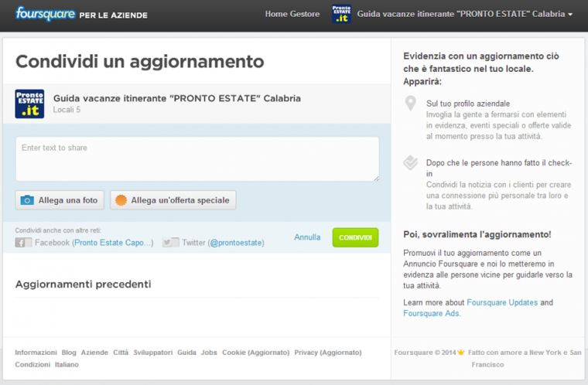
Task: Click the Locali 5 text
Action: tap(67, 110)
